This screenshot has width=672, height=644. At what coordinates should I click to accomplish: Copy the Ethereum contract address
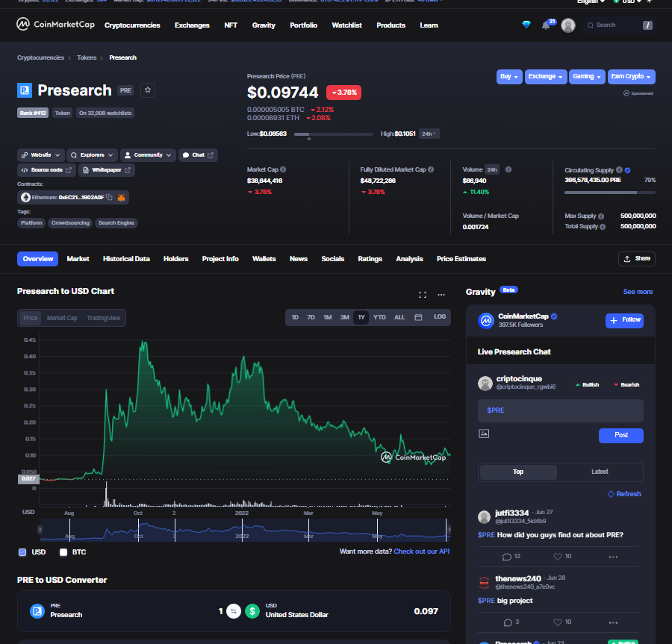click(109, 198)
